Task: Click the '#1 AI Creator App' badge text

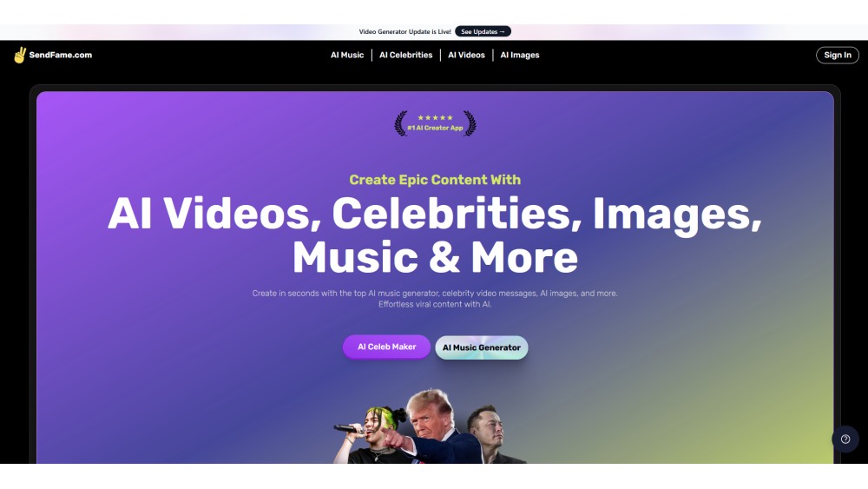Action: point(435,129)
